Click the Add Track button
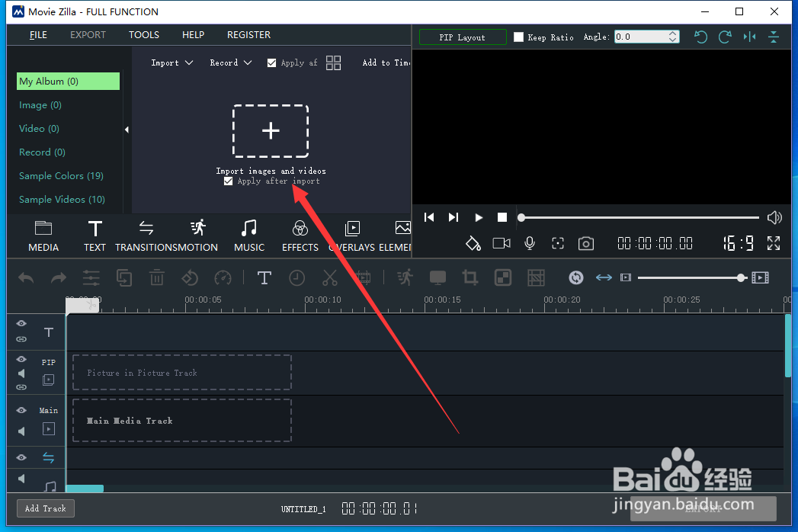This screenshot has width=798, height=532. (45, 508)
